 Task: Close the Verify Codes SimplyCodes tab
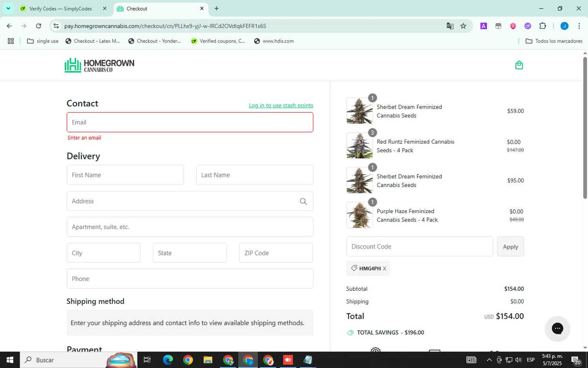point(105,8)
